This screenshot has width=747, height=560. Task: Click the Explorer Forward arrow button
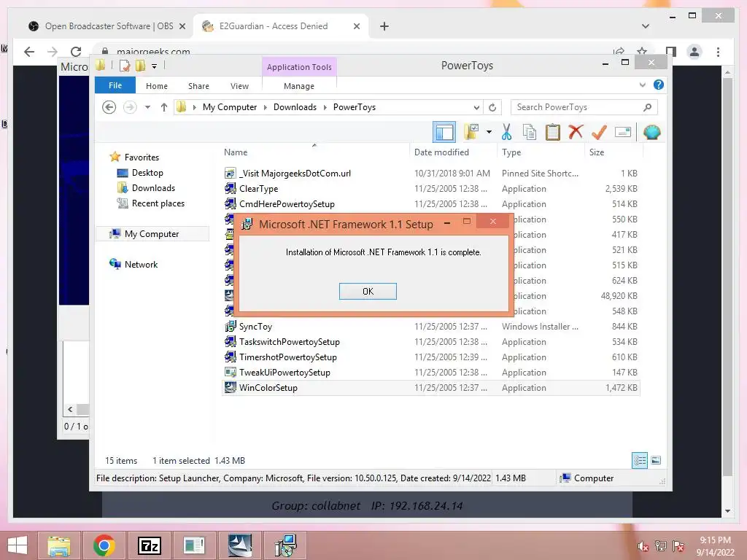click(x=130, y=107)
